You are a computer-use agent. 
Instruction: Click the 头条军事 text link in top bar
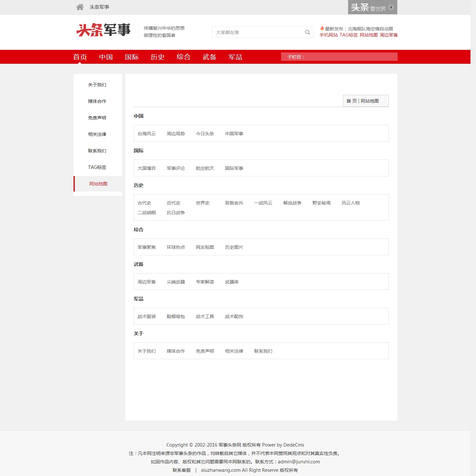click(99, 7)
